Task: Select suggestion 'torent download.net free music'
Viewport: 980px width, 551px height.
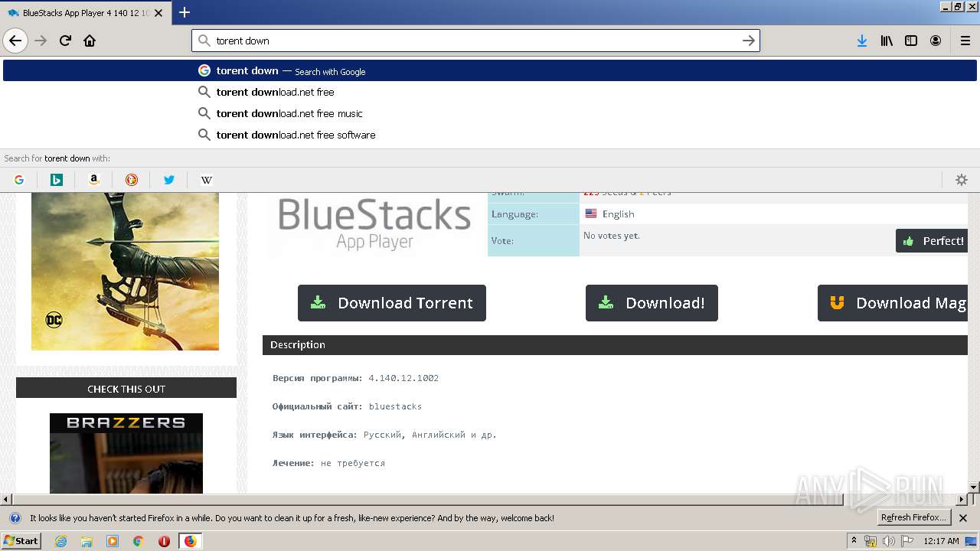Action: tap(490, 113)
